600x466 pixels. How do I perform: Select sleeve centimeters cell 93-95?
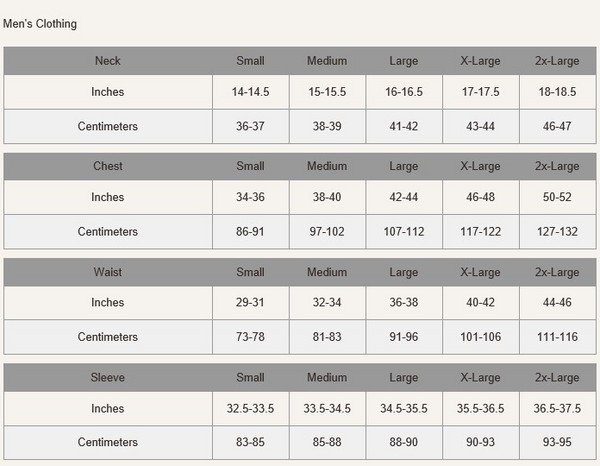click(557, 442)
